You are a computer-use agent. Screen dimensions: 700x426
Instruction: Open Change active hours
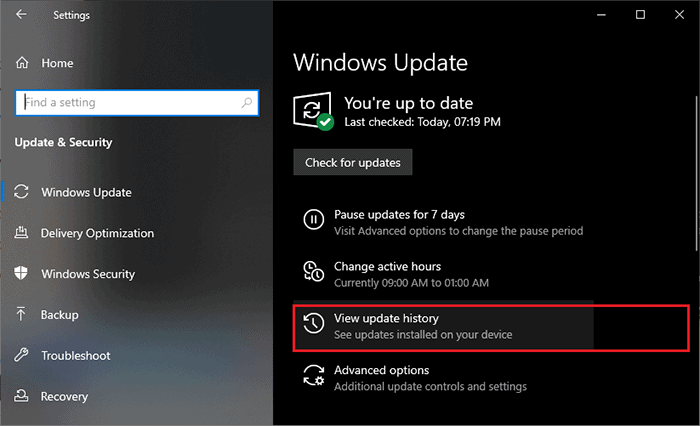tap(443, 274)
